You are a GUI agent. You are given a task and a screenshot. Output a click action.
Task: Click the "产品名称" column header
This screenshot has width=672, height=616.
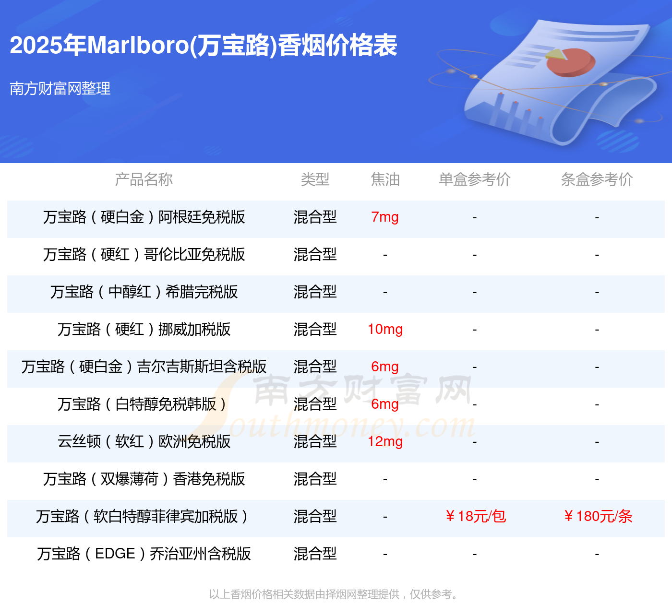(144, 179)
